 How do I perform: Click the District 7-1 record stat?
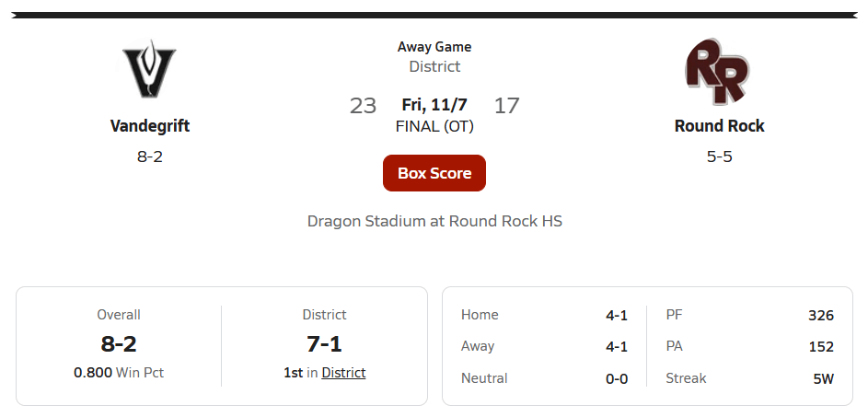tap(324, 344)
